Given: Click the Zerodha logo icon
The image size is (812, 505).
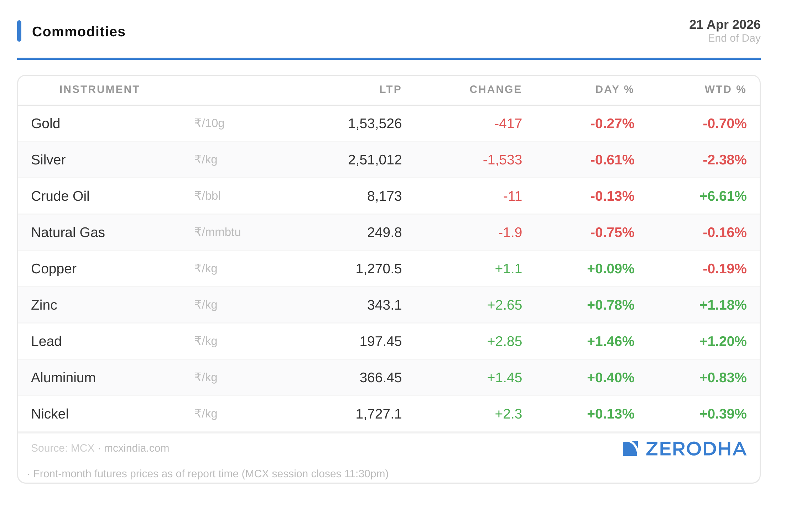Looking at the screenshot, I should click(630, 448).
